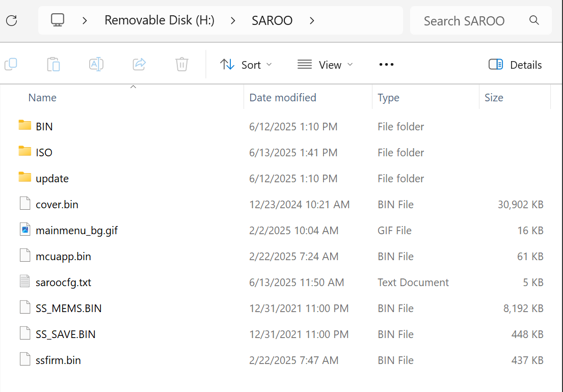Click the 6/13/2025 11:50 AM date cell
This screenshot has height=392, width=563.
tap(296, 282)
